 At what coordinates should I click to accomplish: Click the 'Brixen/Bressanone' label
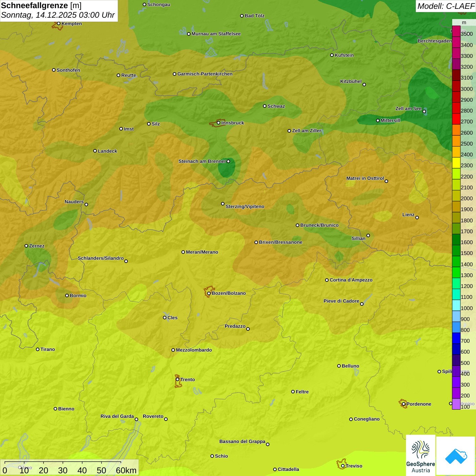click(280, 242)
